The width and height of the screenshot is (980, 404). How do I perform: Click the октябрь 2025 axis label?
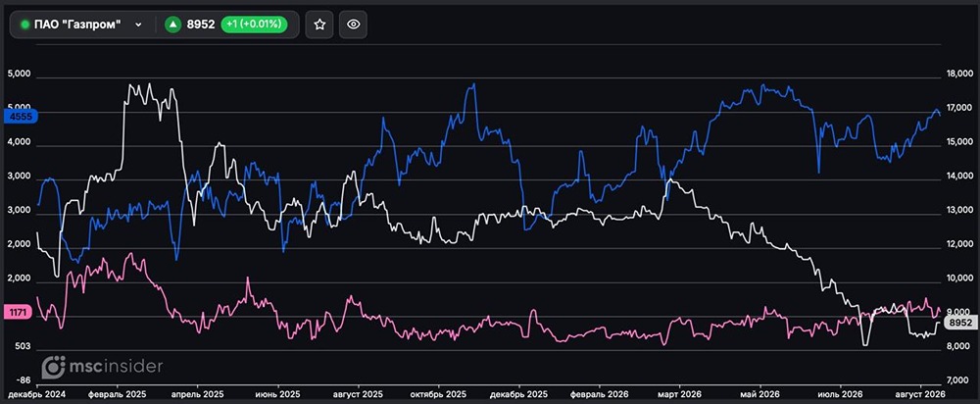(x=438, y=394)
